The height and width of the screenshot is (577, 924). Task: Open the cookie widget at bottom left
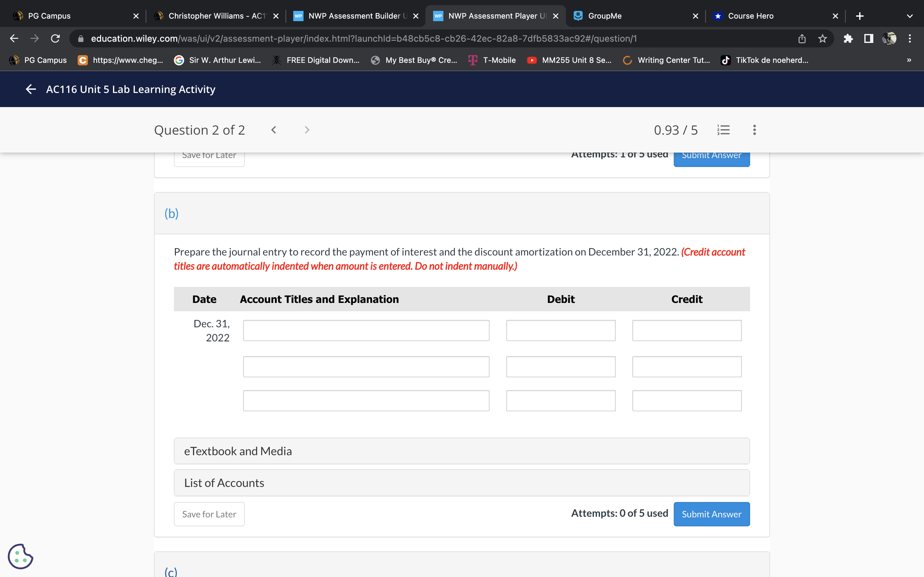(21, 556)
